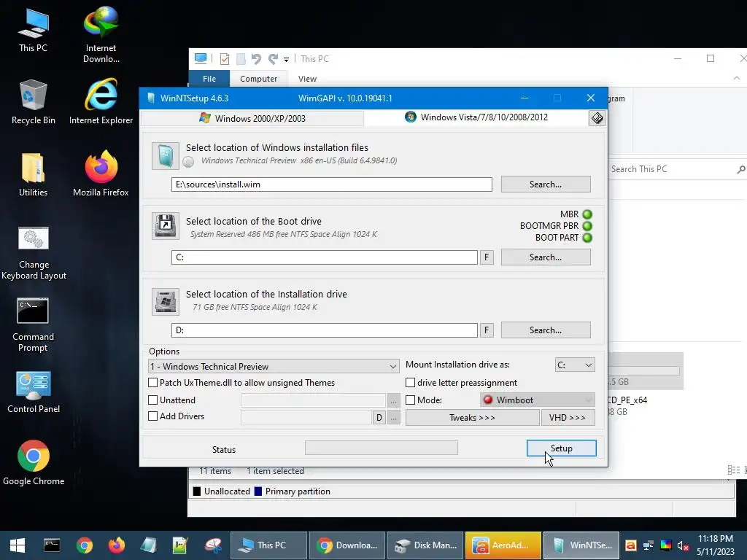Image resolution: width=747 pixels, height=560 pixels.
Task: Open the Tweaks >>> button
Action: [472, 418]
